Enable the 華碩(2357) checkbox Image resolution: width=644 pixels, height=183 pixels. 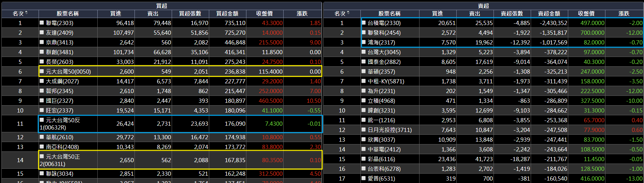click(x=364, y=71)
